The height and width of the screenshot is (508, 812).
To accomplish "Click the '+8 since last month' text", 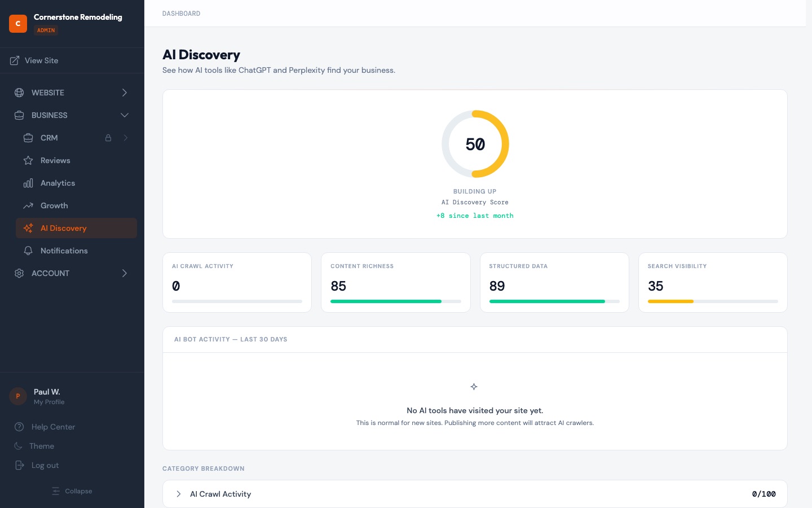I will point(475,216).
